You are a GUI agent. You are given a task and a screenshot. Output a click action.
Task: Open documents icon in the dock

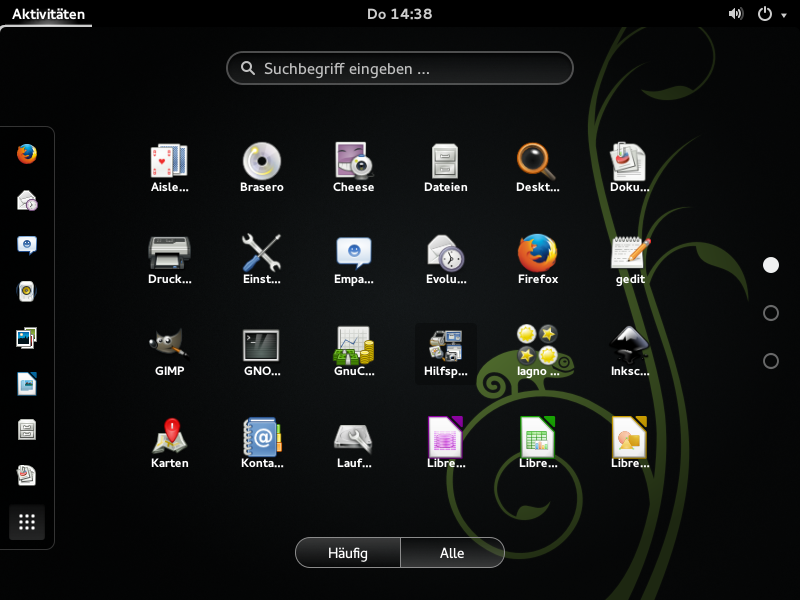coord(27,476)
